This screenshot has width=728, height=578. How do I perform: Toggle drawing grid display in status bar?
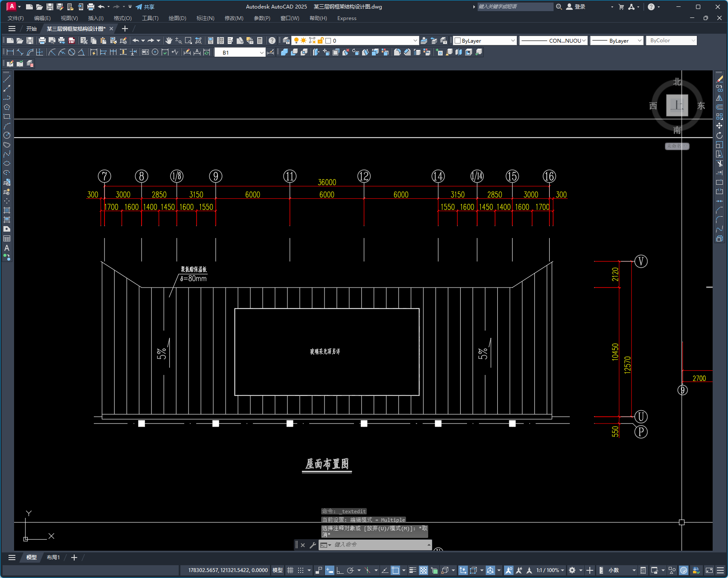(x=290, y=570)
